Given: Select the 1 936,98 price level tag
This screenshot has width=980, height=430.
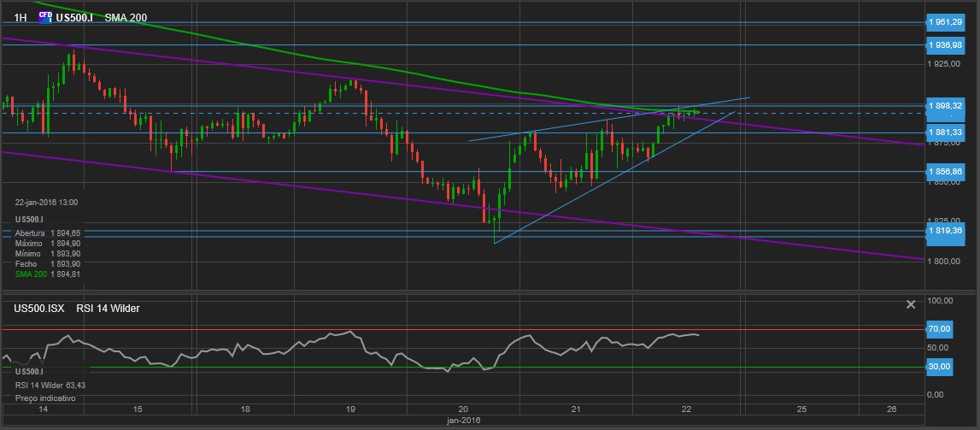Looking at the screenshot, I should 945,45.
